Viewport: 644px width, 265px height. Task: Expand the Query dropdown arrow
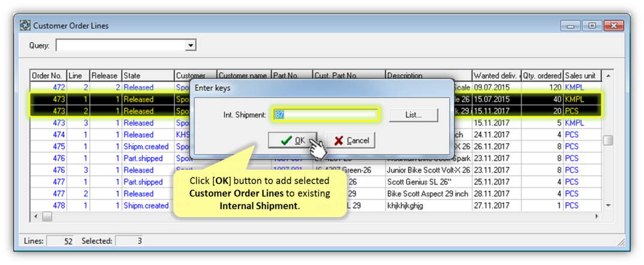[x=191, y=46]
